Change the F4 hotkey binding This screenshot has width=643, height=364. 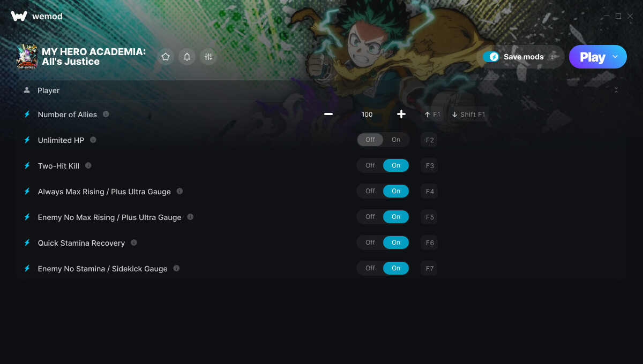[430, 191]
